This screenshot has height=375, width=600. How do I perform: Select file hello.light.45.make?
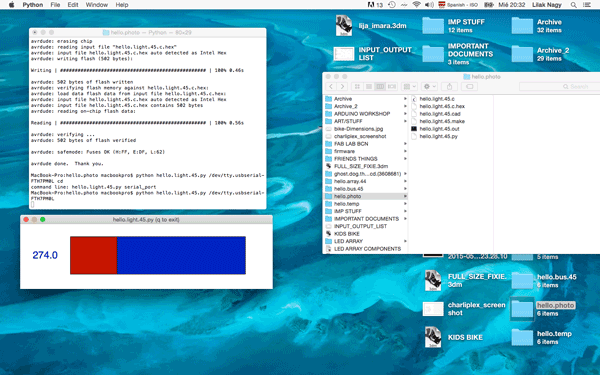[x=442, y=121]
